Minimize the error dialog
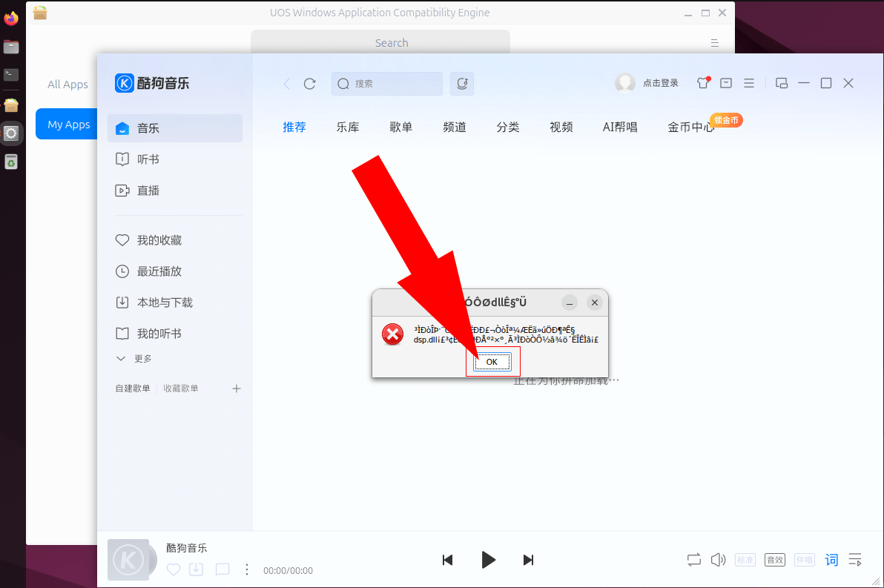The width and height of the screenshot is (884, 588). [570, 303]
